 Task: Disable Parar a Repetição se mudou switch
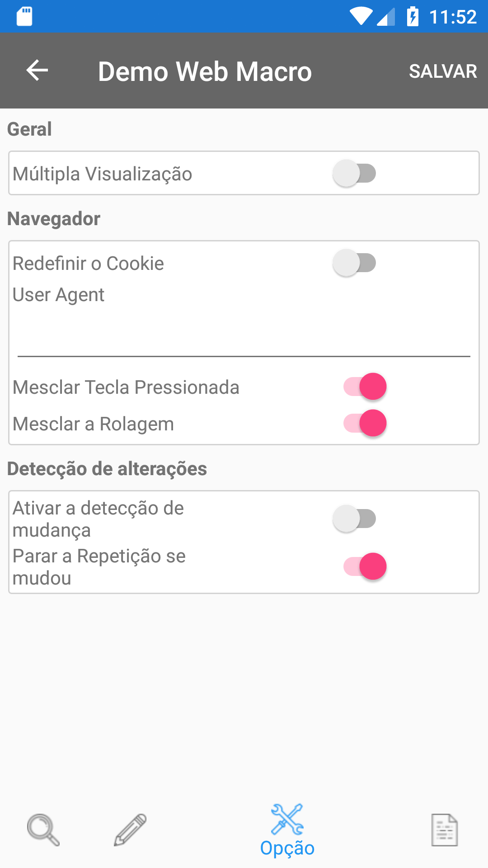point(365,566)
